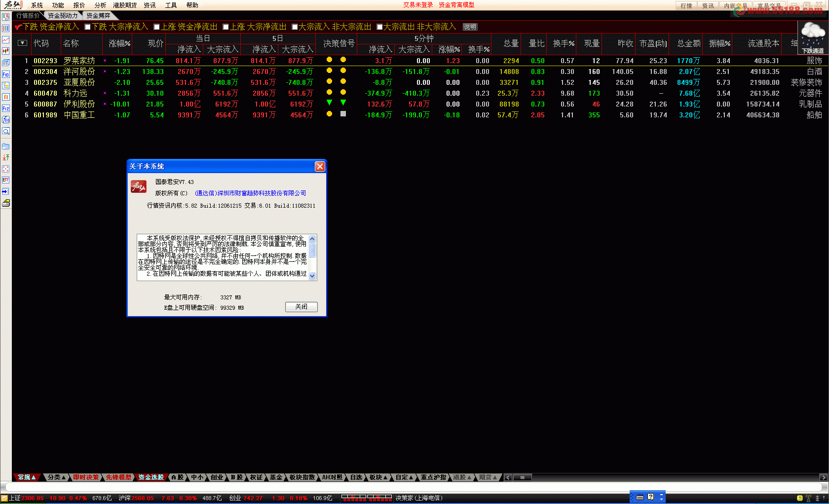Image resolution: width=829 pixels, height=504 pixels.
Task: Click the 关闭 button in About dialog
Action: pos(301,307)
